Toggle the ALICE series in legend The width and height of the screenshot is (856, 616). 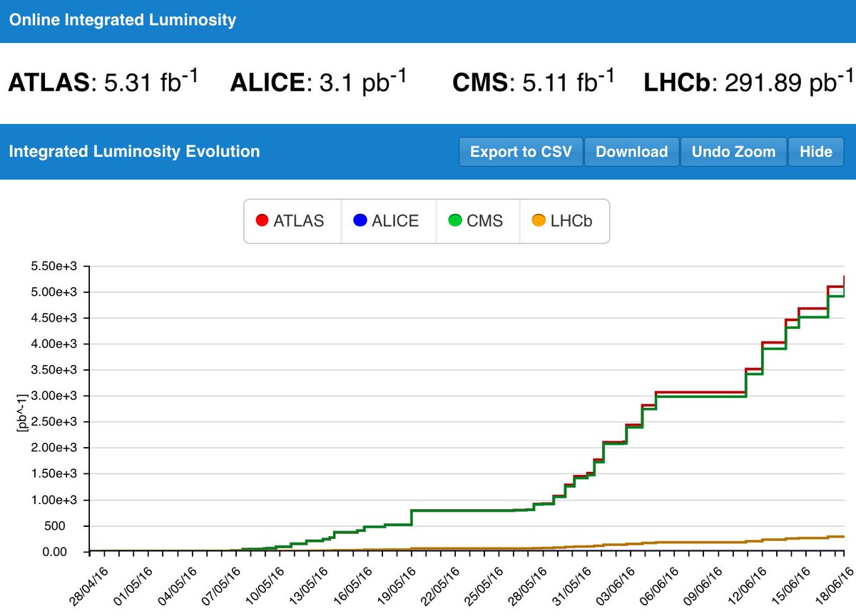[389, 221]
